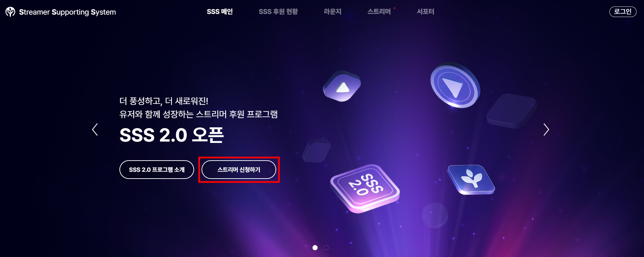The height and width of the screenshot is (257, 644).
Task: Click the round play-triangle coin graphic
Action: click(x=455, y=85)
